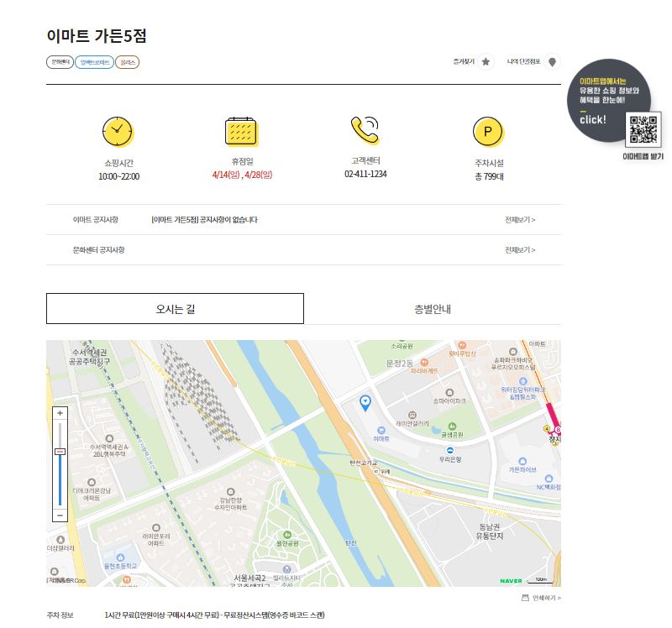
Task: Click the 주차시설 parking P icon
Action: 488,132
